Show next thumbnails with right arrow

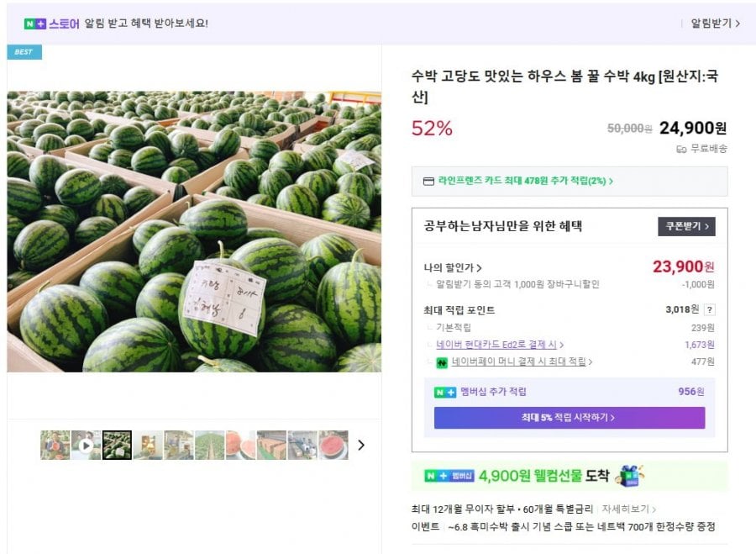[361, 445]
